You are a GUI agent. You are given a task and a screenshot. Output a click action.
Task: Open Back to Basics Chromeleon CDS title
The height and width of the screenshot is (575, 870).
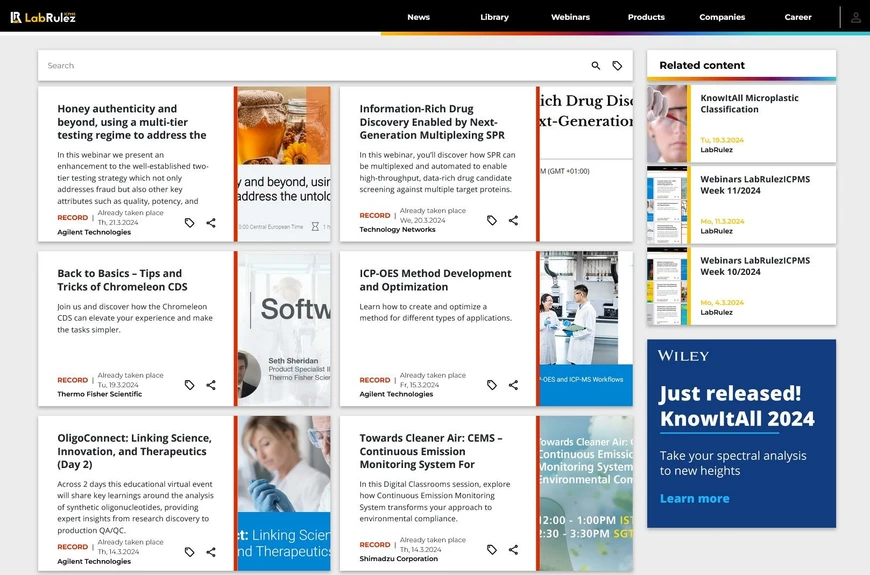123,280
